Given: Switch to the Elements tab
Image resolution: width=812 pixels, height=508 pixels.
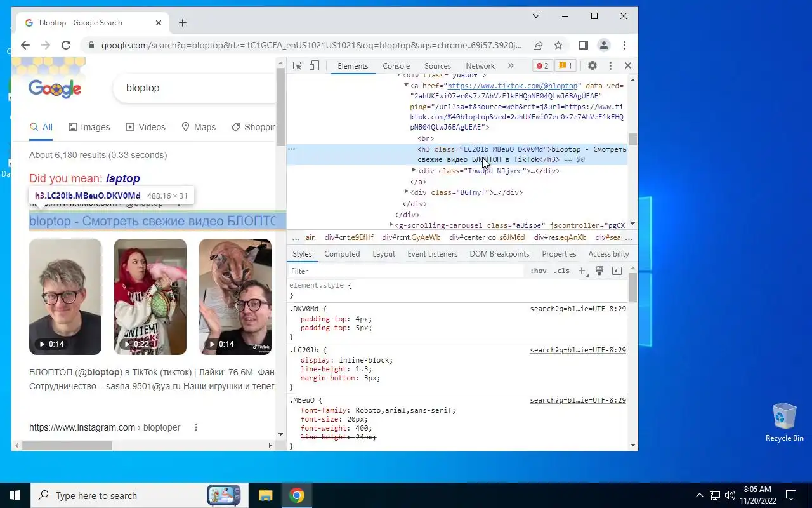Looking at the screenshot, I should 353,65.
